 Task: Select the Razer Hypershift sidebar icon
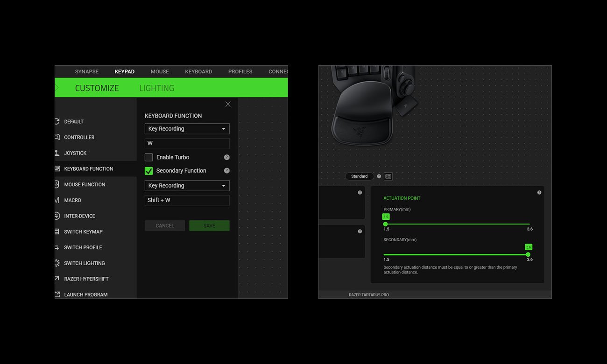(57, 279)
